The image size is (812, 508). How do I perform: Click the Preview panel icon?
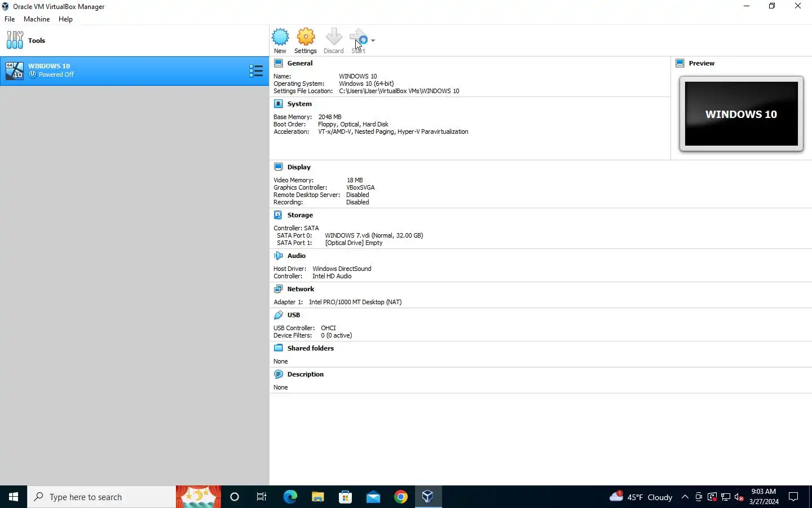click(x=679, y=63)
